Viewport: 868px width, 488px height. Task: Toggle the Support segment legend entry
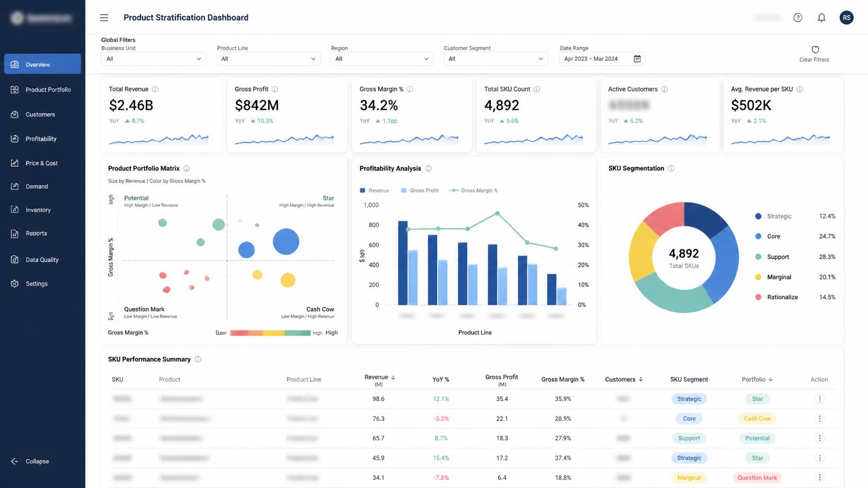pyautogui.click(x=795, y=257)
